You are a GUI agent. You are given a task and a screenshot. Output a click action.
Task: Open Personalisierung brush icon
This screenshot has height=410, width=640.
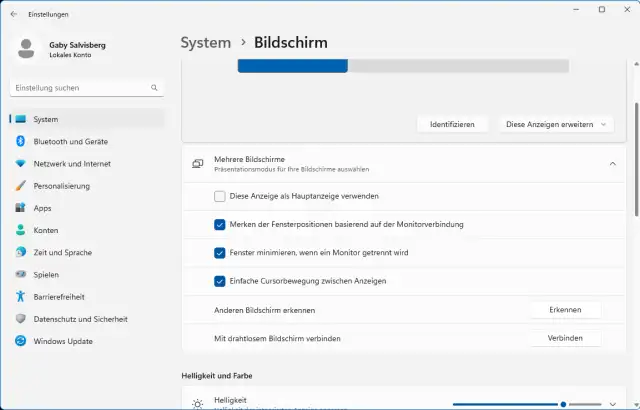[x=20, y=186]
